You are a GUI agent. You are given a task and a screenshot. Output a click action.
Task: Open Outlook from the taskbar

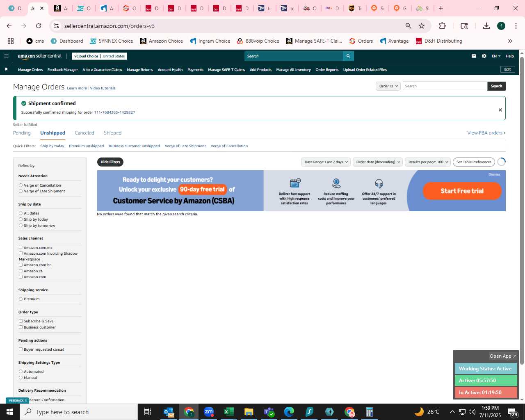click(x=169, y=412)
